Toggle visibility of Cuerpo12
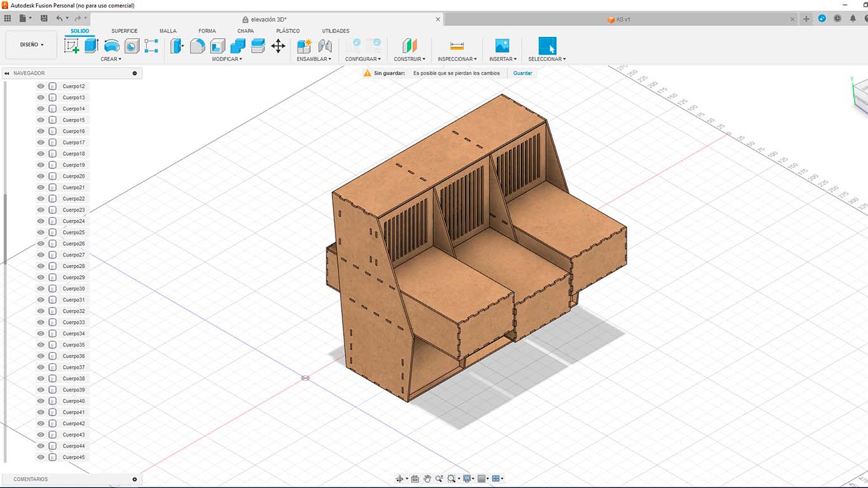The width and height of the screenshot is (868, 488). [41, 86]
